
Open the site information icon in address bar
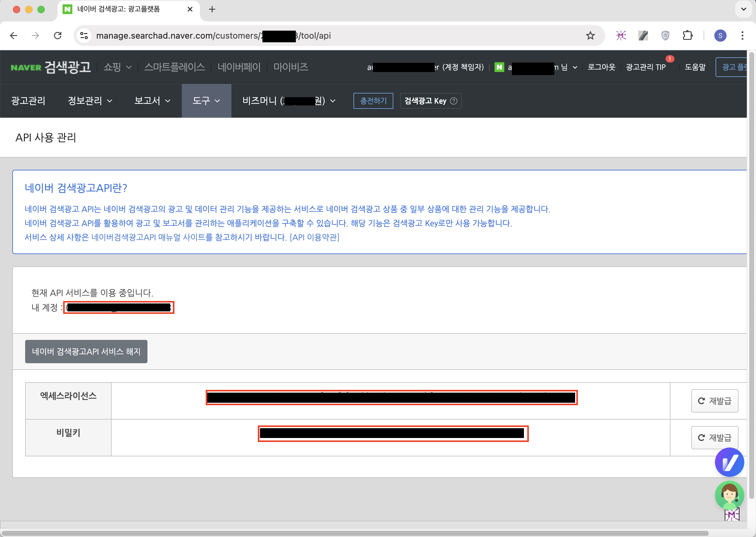click(x=84, y=35)
